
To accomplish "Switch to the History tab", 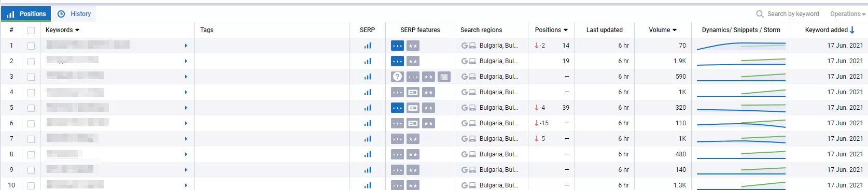I will click(x=74, y=14).
